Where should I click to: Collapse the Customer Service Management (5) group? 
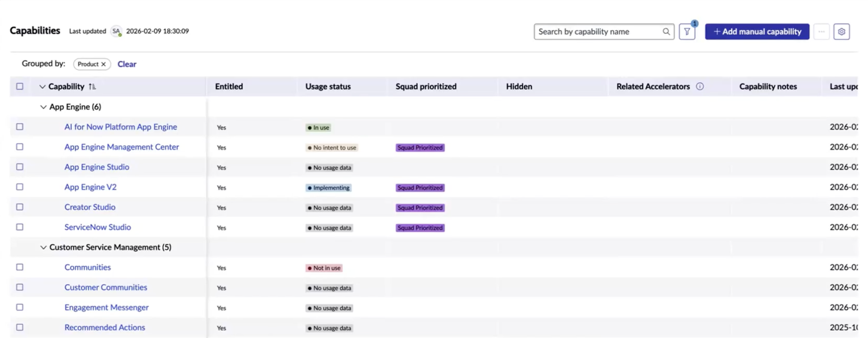43,247
